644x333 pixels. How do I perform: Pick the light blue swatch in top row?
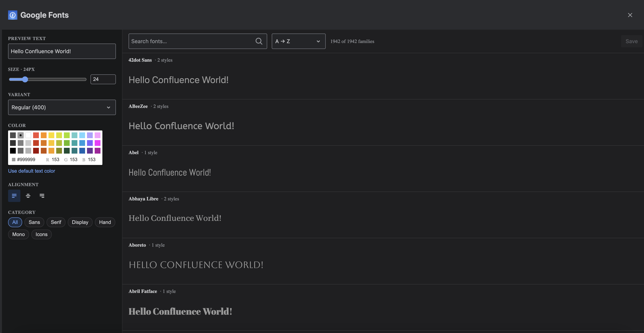82,135
